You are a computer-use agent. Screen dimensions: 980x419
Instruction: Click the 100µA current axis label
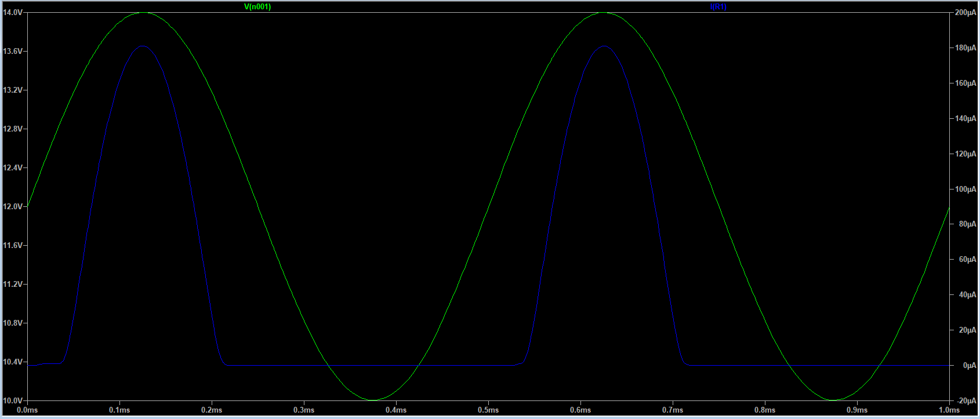966,190
